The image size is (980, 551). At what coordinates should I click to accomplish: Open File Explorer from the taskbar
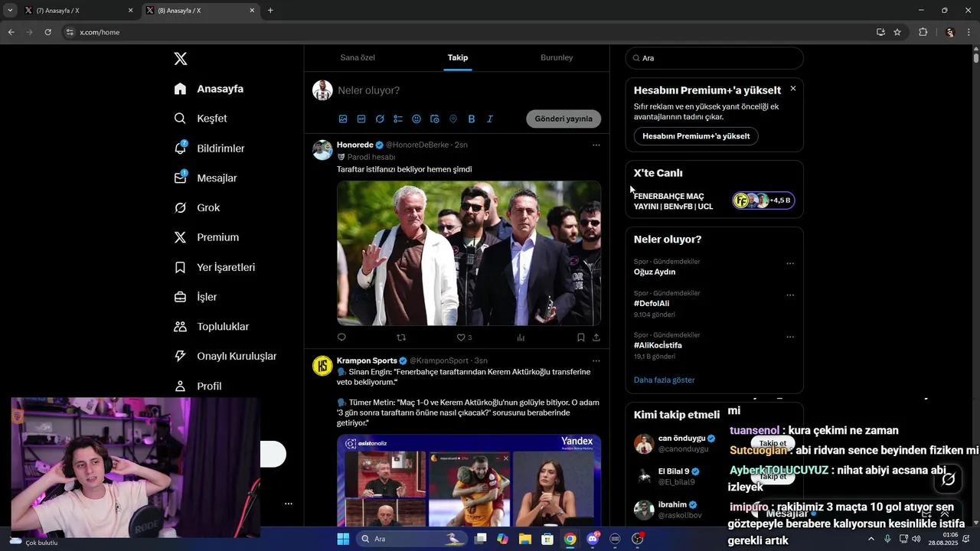(525, 539)
